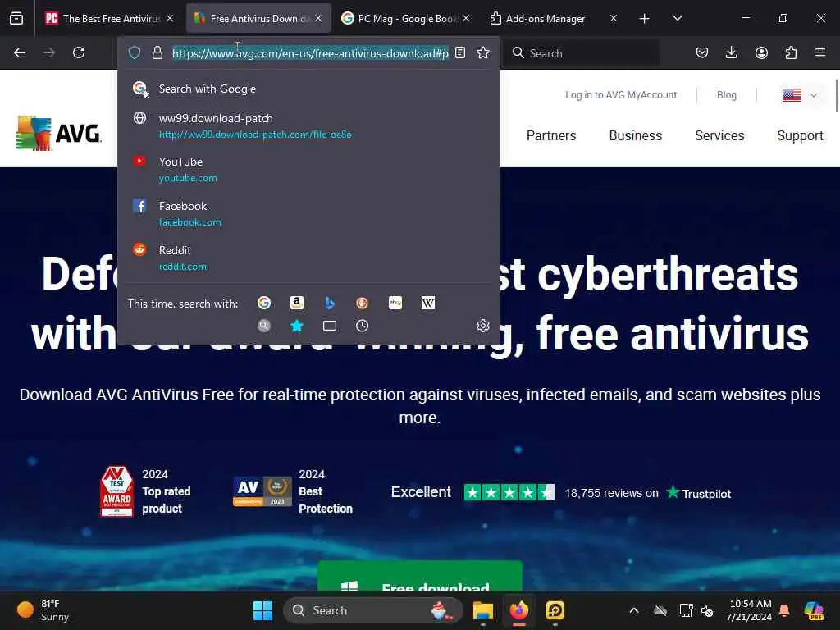
Task: Open Firefox View recent browsing icon
Action: tap(16, 18)
